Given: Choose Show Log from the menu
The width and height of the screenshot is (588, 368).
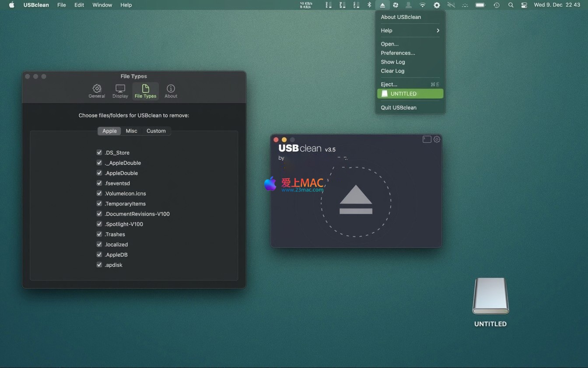Looking at the screenshot, I should pos(393,62).
